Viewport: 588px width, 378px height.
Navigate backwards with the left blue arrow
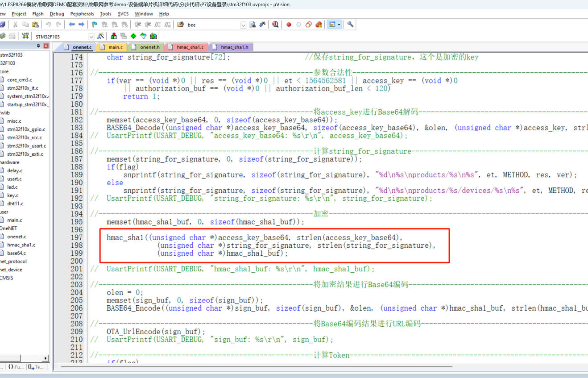coord(71,25)
